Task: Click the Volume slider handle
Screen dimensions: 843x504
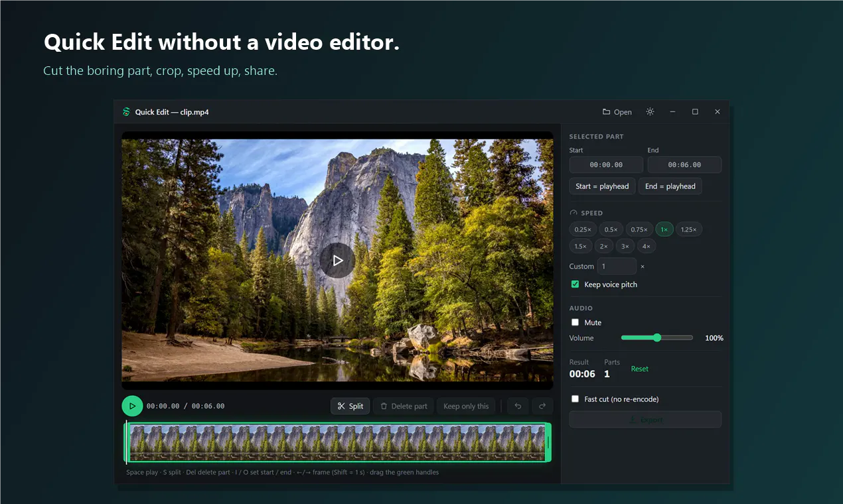Action: (x=657, y=338)
